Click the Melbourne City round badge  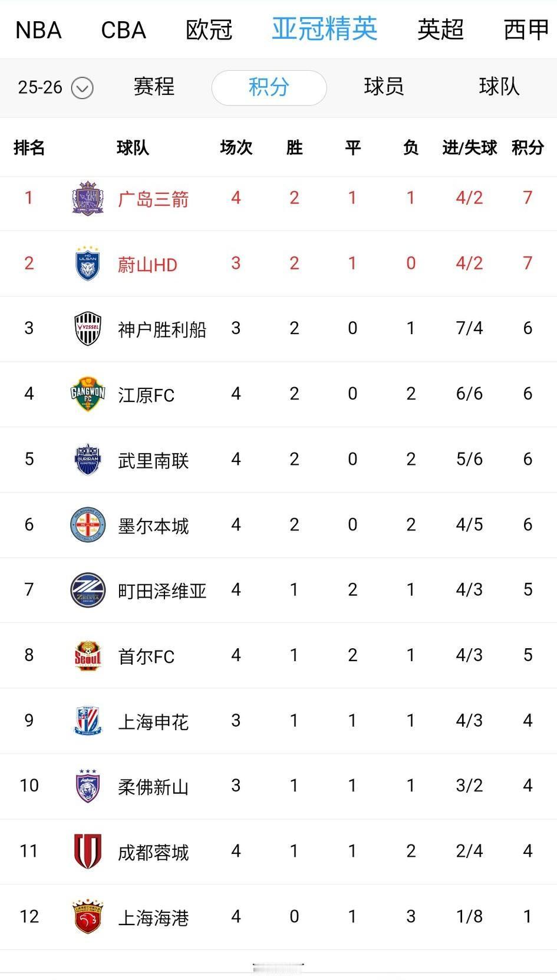[88, 524]
